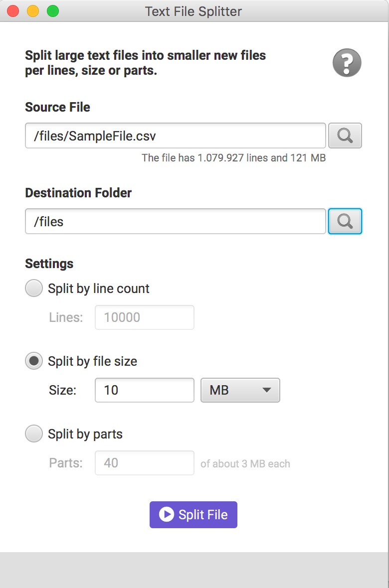The width and height of the screenshot is (389, 588).
Task: Open the help question mark icon
Action: [347, 63]
